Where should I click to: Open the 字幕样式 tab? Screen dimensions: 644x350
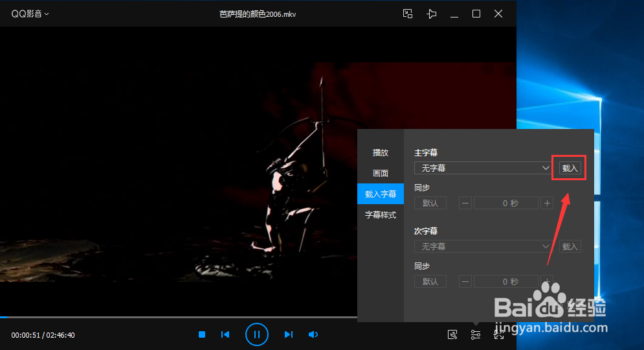click(381, 215)
